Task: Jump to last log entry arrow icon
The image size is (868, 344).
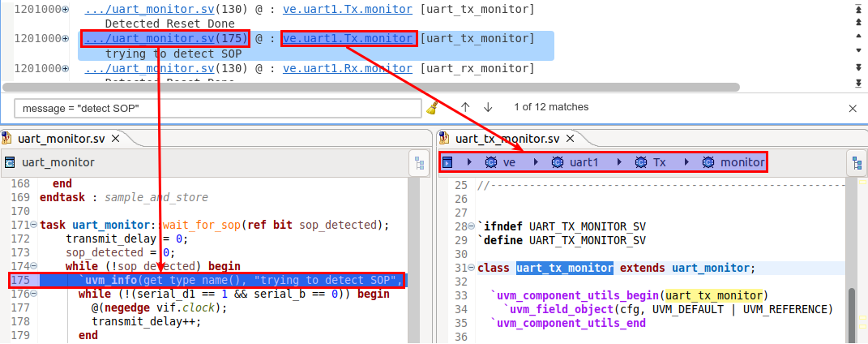Action: [x=858, y=83]
